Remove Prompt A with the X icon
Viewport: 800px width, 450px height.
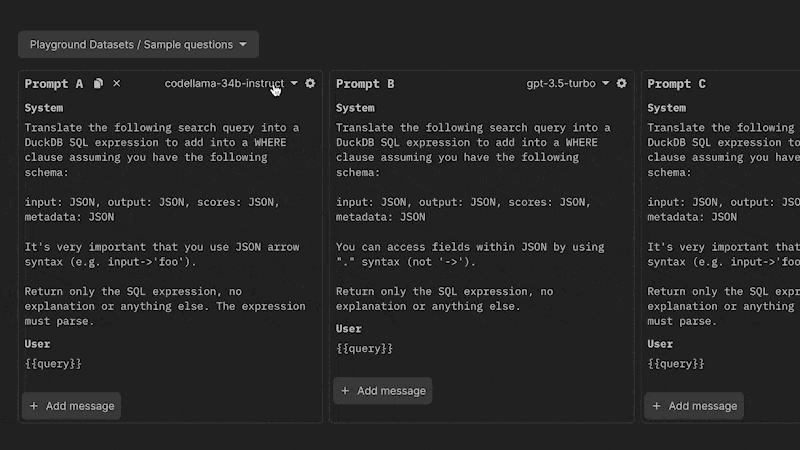click(x=116, y=84)
